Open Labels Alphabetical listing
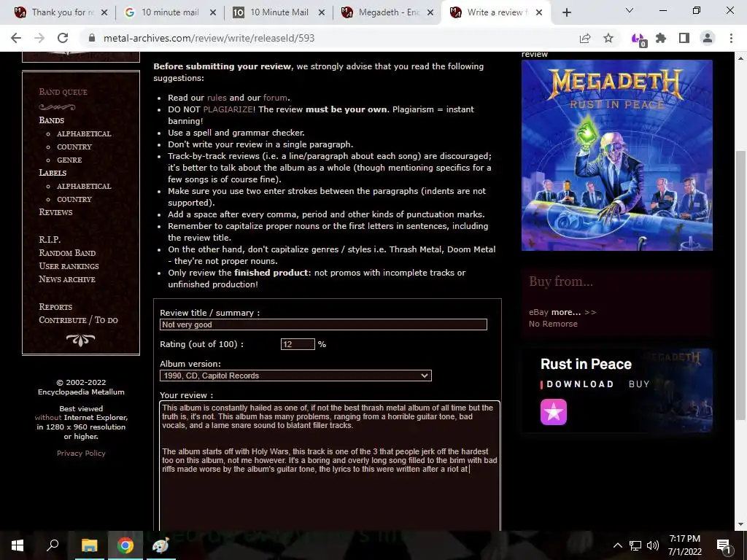 (84, 186)
